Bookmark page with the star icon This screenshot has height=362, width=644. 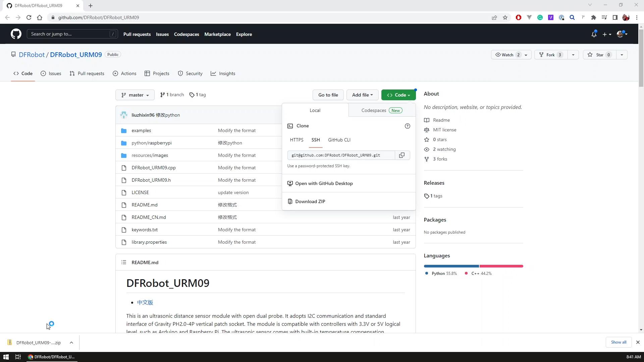pos(505,17)
